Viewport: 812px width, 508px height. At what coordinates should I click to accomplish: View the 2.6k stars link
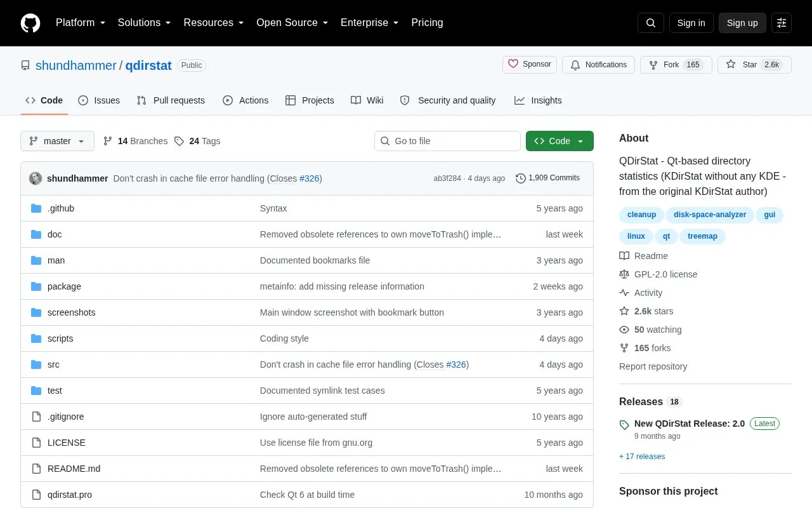point(646,311)
